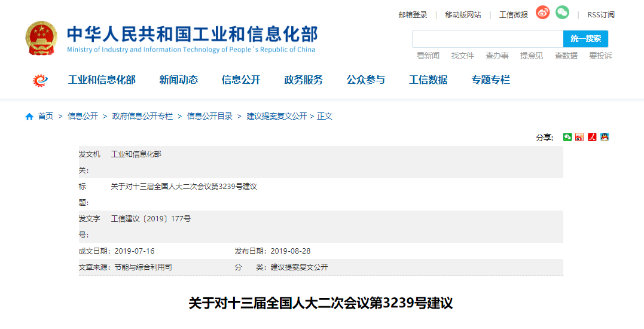Open the 专题专栏 navigation item

[x=490, y=80]
